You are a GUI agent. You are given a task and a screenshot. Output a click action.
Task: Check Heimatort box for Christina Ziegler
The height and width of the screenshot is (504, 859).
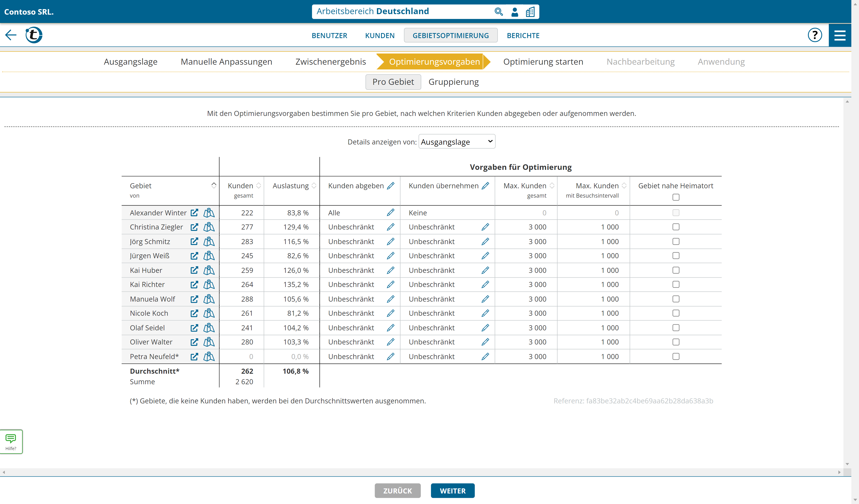tap(676, 227)
